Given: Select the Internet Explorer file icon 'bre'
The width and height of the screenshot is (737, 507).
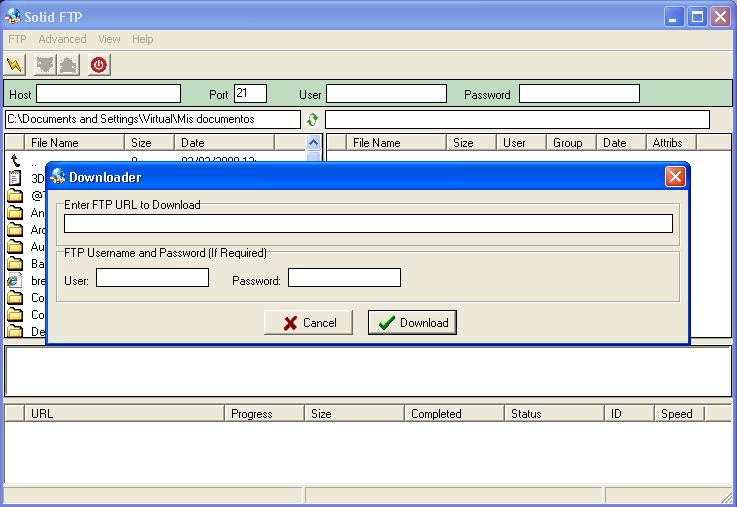Looking at the screenshot, I should (x=15, y=281).
